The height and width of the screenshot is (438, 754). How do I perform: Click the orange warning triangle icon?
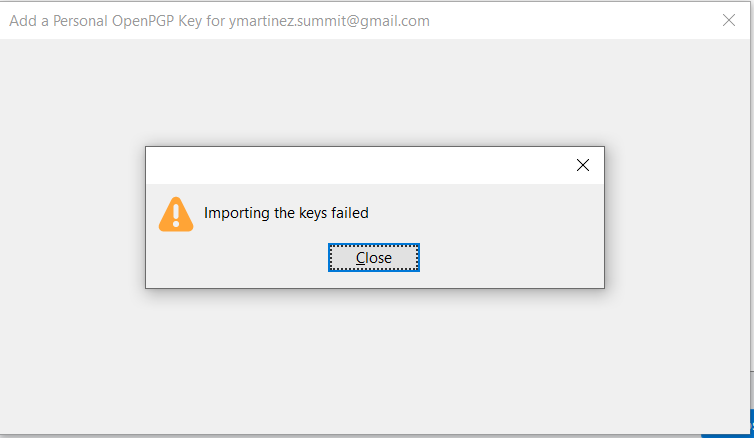point(176,214)
